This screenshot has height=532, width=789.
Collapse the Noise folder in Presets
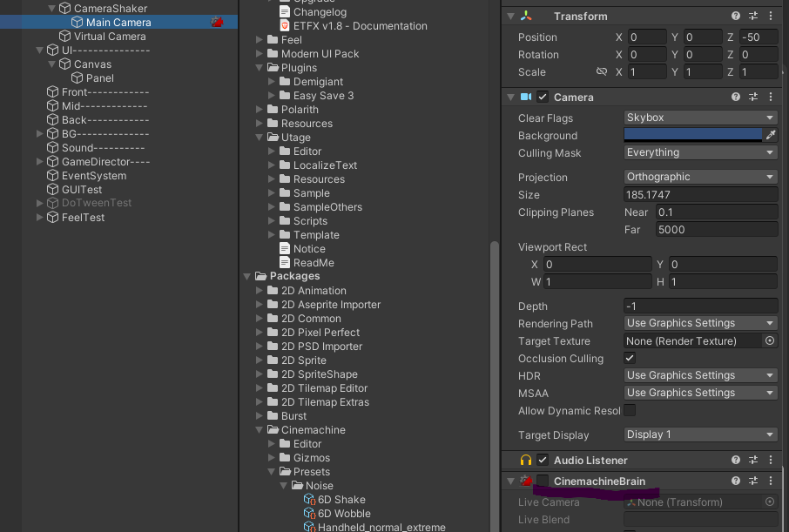point(283,485)
